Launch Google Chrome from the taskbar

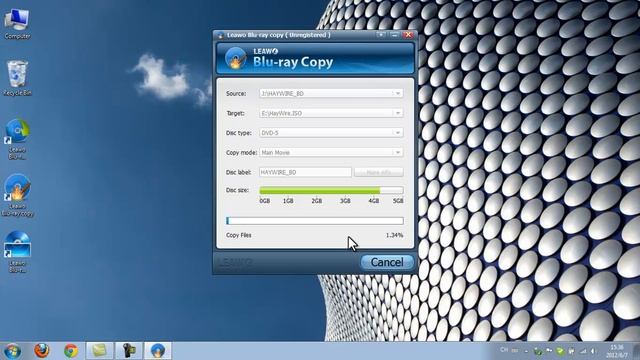point(71,351)
